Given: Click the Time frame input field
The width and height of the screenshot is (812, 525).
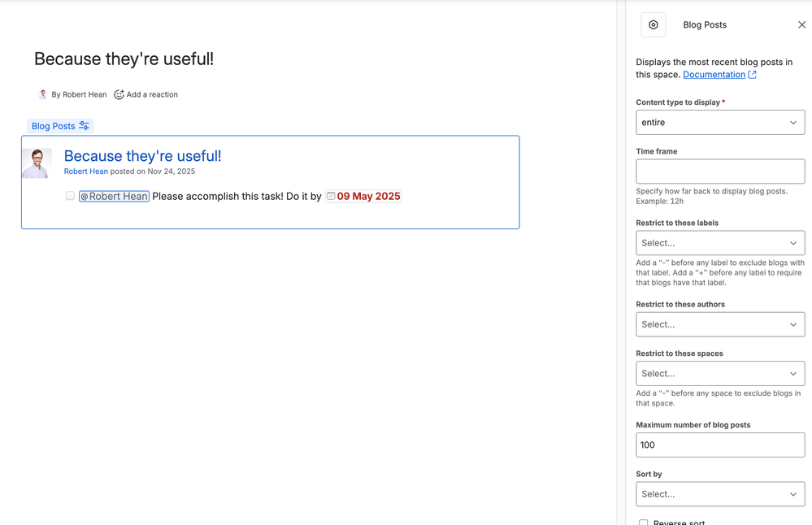Looking at the screenshot, I should [x=719, y=171].
